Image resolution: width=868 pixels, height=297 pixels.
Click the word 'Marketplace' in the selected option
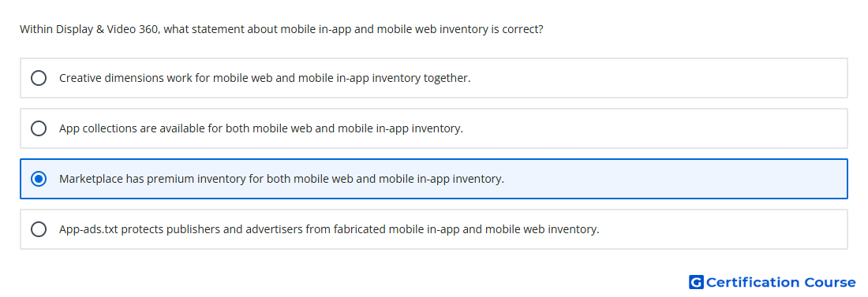(92, 179)
